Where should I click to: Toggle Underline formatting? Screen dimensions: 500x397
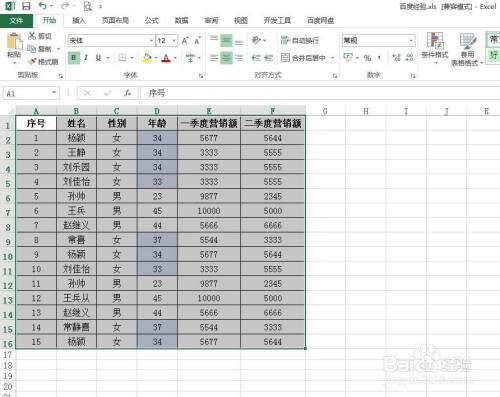point(98,58)
